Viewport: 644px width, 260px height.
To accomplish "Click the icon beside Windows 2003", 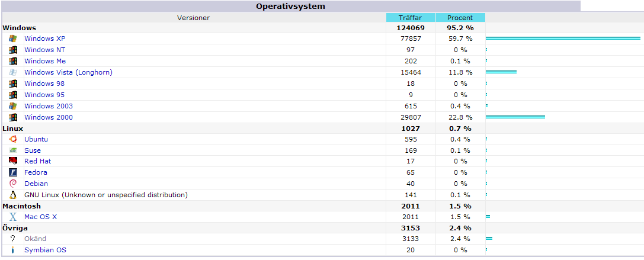I will pos(12,106).
